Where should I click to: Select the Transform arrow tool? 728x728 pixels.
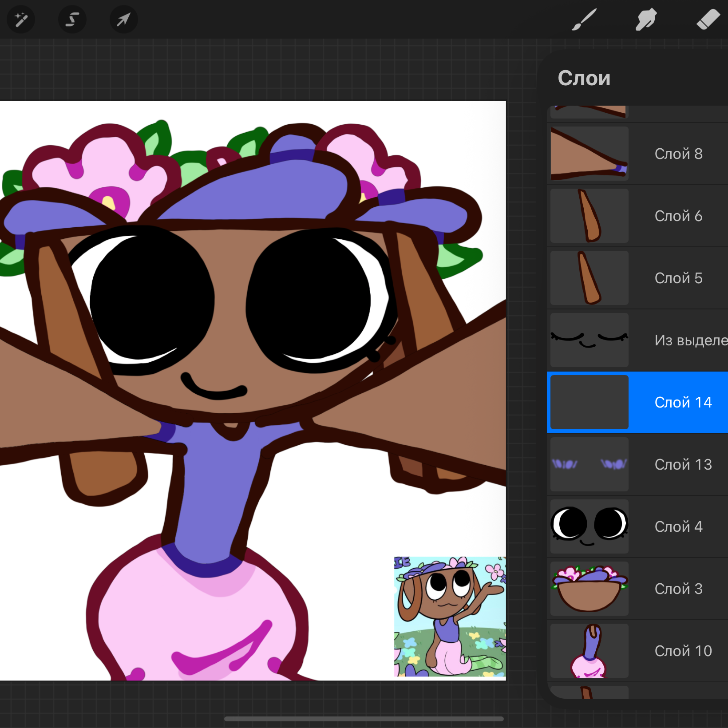tap(124, 20)
